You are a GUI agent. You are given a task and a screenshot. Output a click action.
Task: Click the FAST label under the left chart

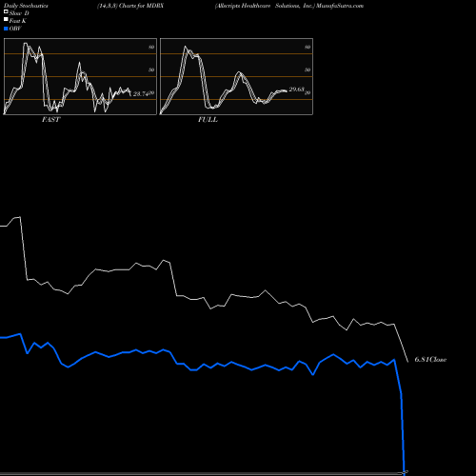pos(50,120)
